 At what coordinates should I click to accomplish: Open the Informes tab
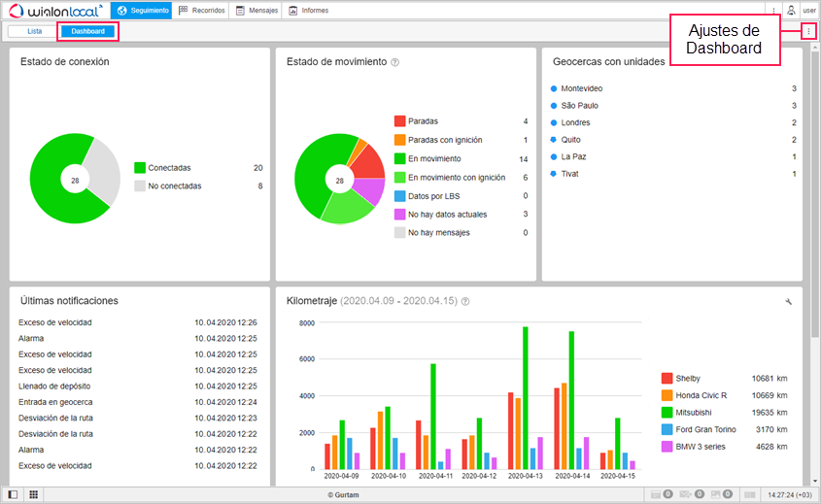(x=308, y=11)
